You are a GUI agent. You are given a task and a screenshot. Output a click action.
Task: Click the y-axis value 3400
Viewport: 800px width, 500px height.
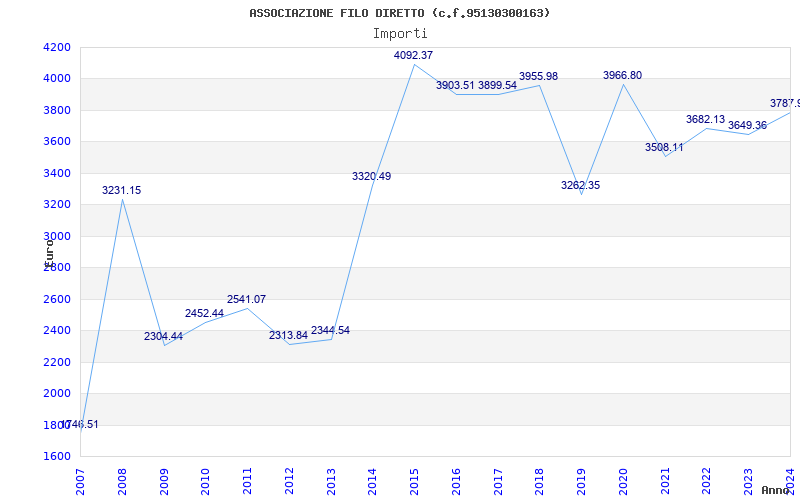(x=58, y=173)
